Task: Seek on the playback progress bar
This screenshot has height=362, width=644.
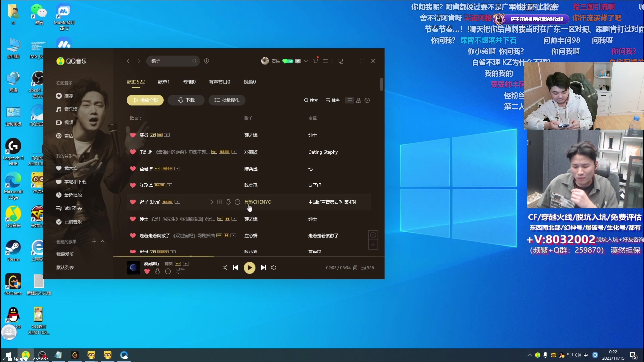Action: (x=249, y=256)
